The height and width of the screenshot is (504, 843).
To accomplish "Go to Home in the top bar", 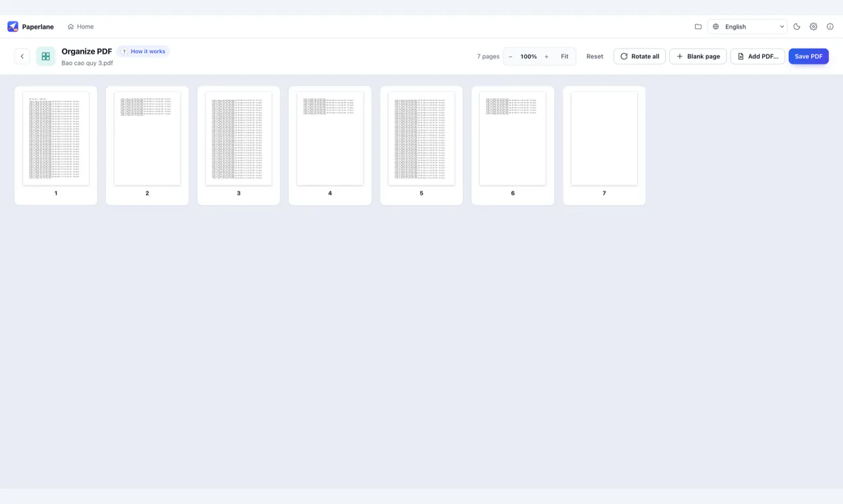I will [x=80, y=27].
